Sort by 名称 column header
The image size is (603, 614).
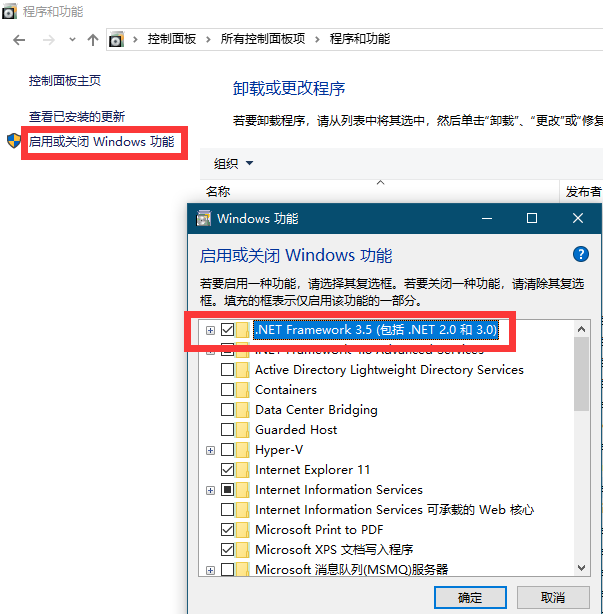tap(218, 191)
